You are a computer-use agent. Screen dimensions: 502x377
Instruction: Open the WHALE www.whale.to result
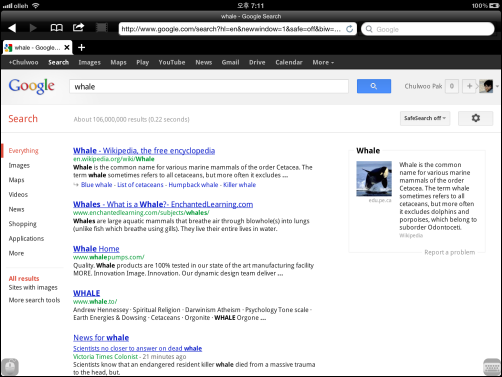pos(86,293)
